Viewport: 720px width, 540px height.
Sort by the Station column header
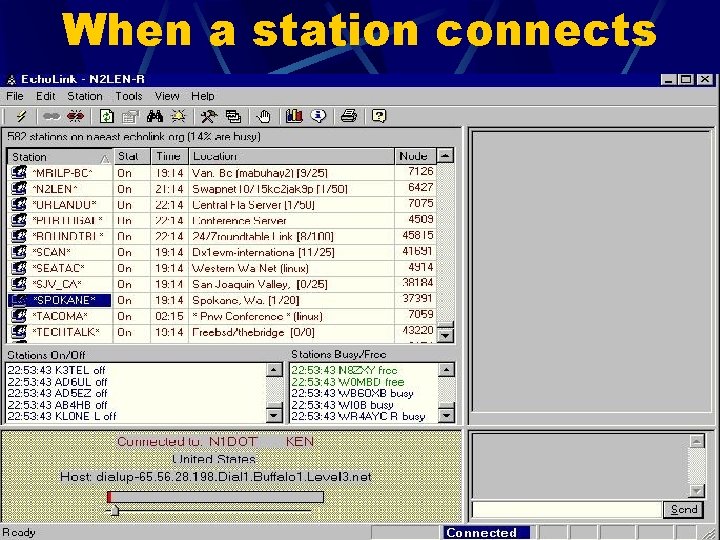[60, 157]
